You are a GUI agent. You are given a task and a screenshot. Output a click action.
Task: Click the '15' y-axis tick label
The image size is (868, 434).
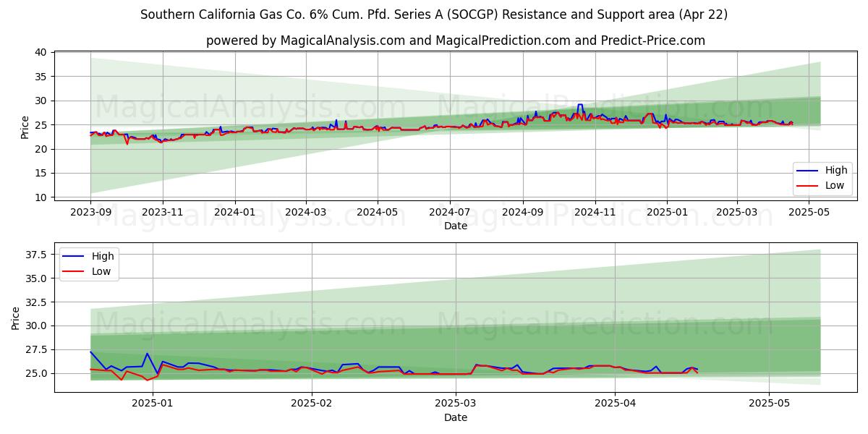point(41,173)
